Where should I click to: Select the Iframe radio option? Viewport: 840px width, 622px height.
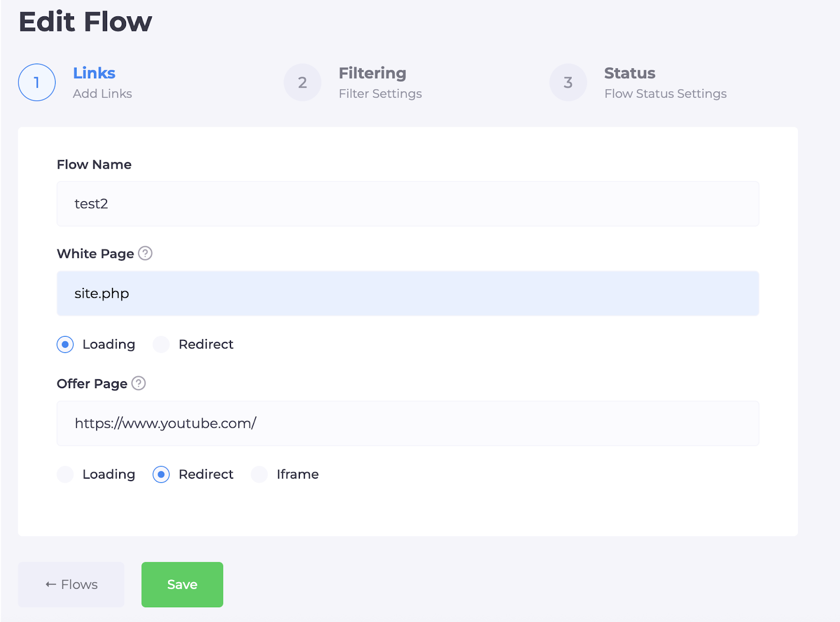tap(259, 474)
